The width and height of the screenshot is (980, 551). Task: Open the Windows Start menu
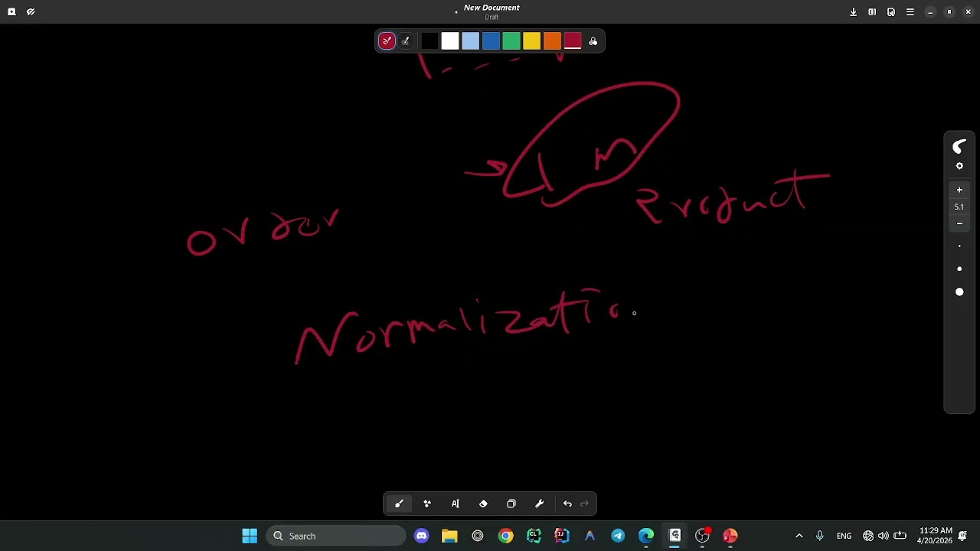click(x=250, y=536)
